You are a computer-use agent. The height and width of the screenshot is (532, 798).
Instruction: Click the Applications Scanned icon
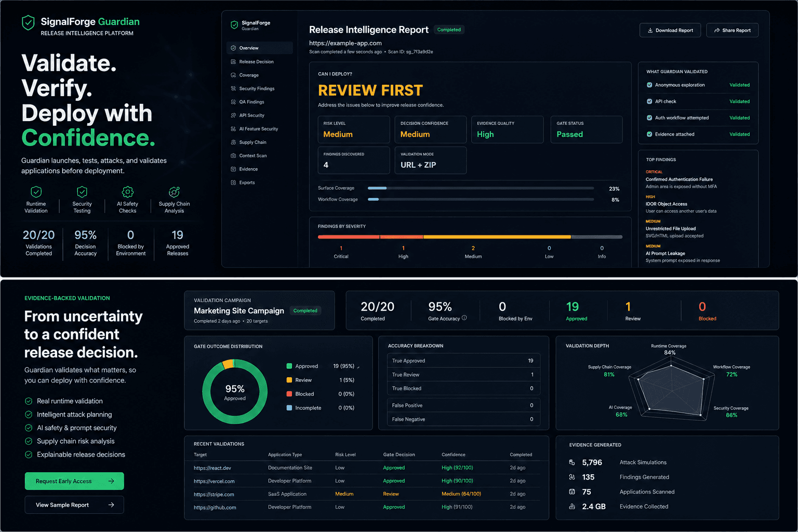point(572,491)
